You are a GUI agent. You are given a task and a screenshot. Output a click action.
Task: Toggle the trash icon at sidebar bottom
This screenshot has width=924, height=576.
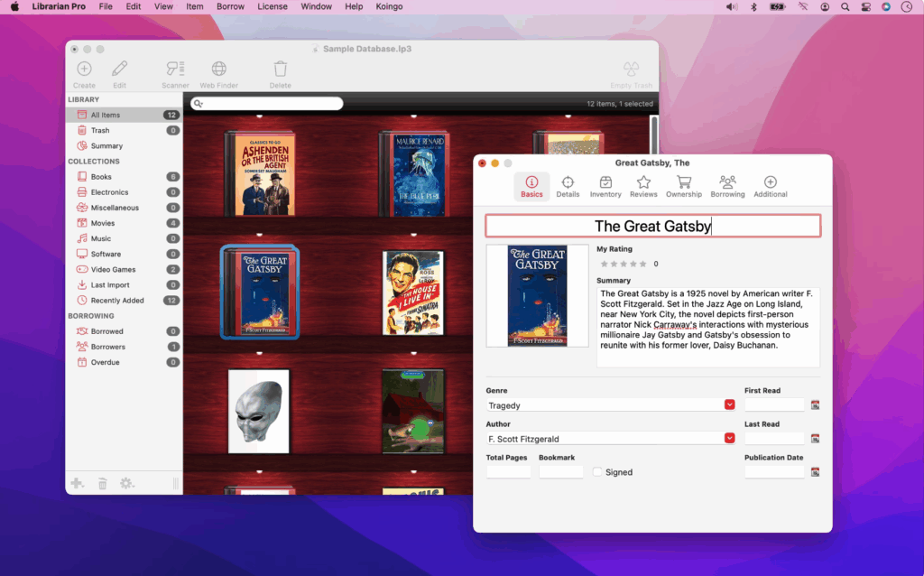click(x=102, y=483)
